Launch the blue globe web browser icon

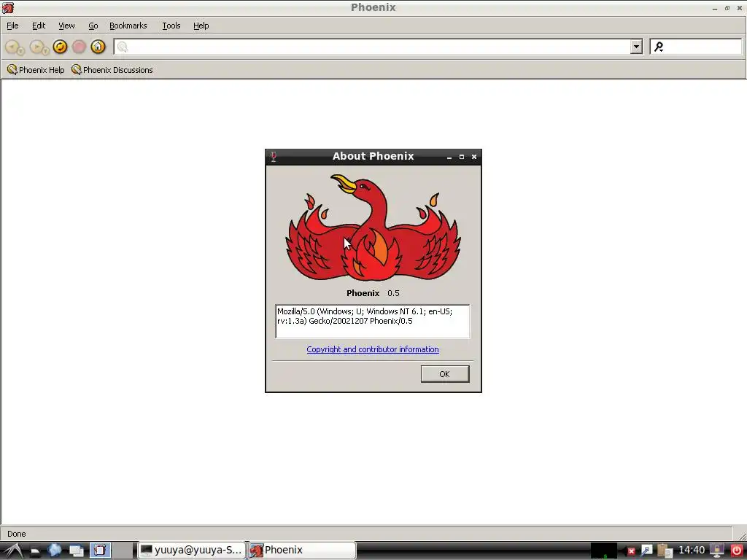(x=55, y=551)
